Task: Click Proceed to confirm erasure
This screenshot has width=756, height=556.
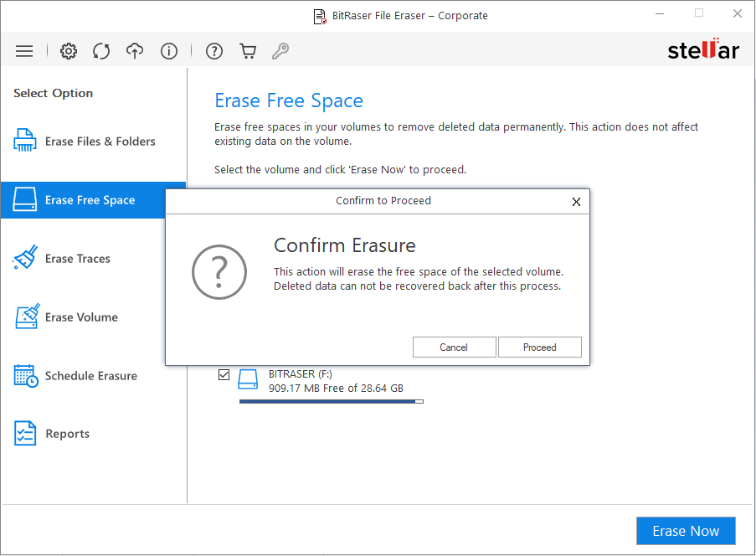Action: coord(539,347)
